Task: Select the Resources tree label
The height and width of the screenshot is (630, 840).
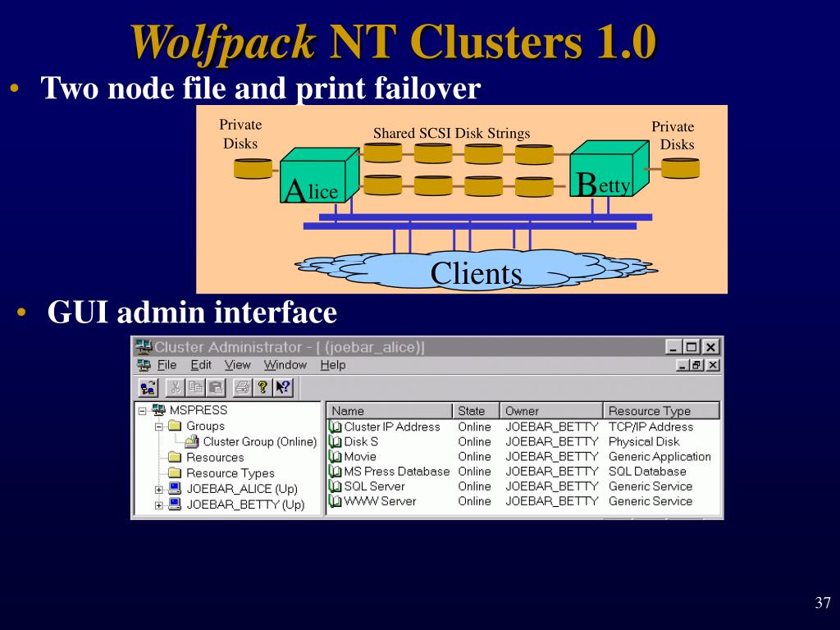Action: coord(215,457)
